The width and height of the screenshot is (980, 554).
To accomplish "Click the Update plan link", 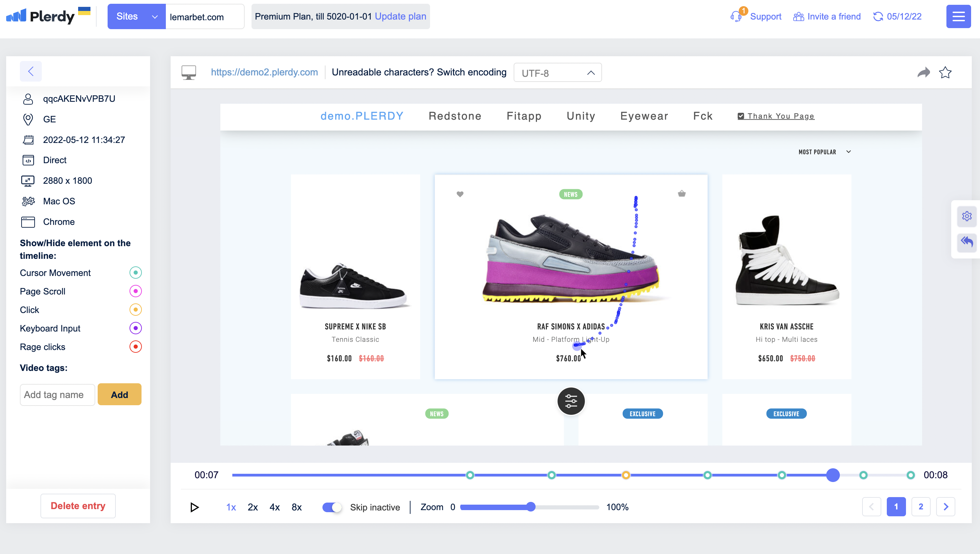I will pos(400,16).
